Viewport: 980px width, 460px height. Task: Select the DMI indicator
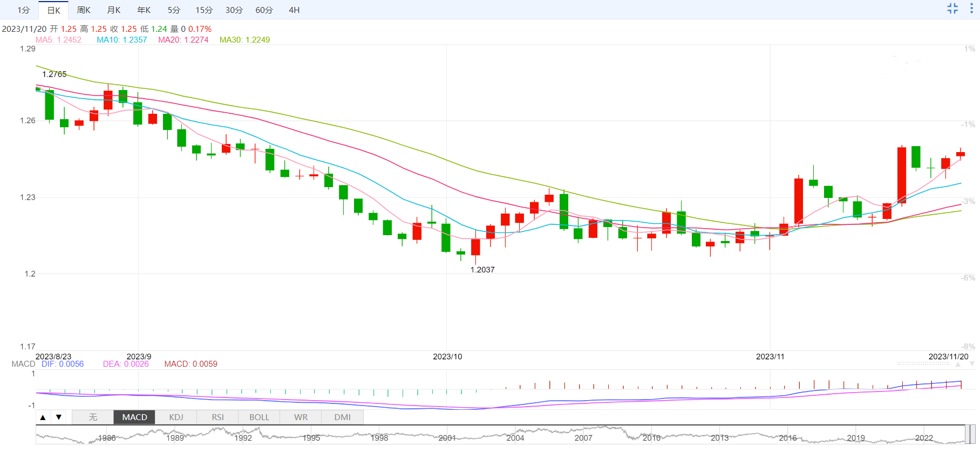coord(342,417)
